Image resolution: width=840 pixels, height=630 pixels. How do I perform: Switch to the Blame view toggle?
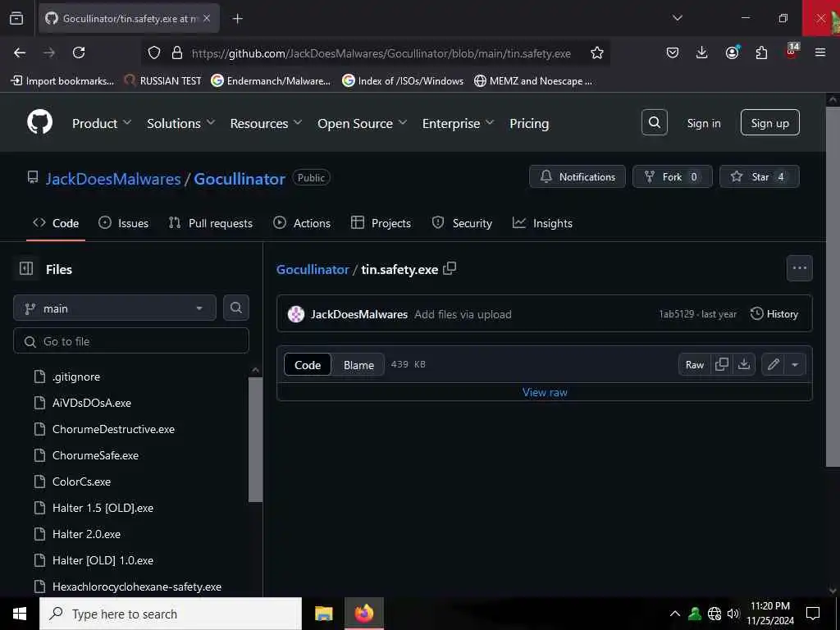coord(358,365)
